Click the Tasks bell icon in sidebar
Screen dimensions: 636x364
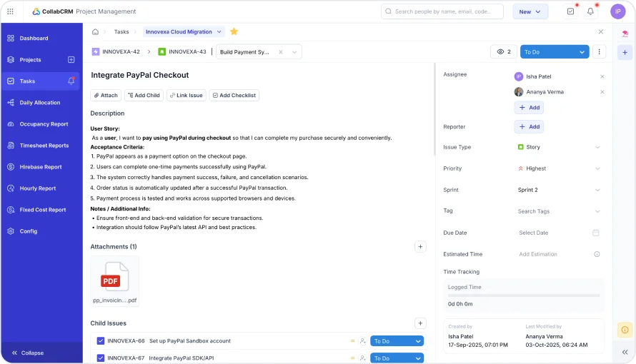pyautogui.click(x=71, y=81)
